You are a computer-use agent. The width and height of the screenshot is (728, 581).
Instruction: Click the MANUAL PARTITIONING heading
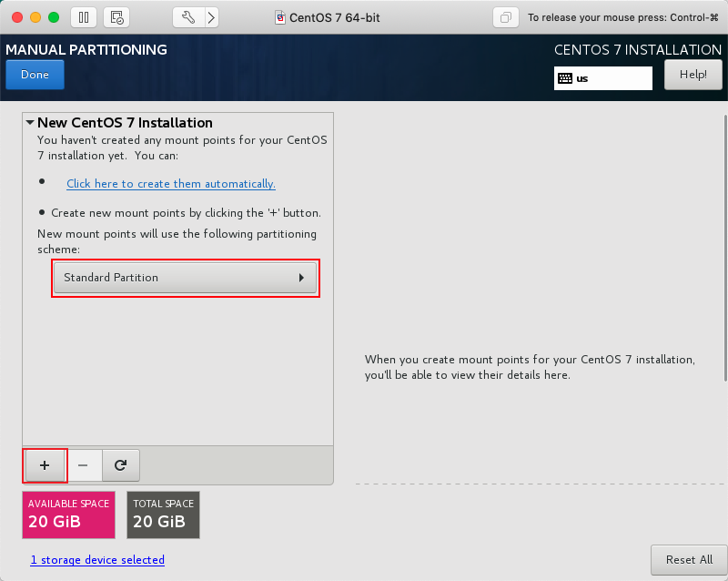click(x=86, y=50)
